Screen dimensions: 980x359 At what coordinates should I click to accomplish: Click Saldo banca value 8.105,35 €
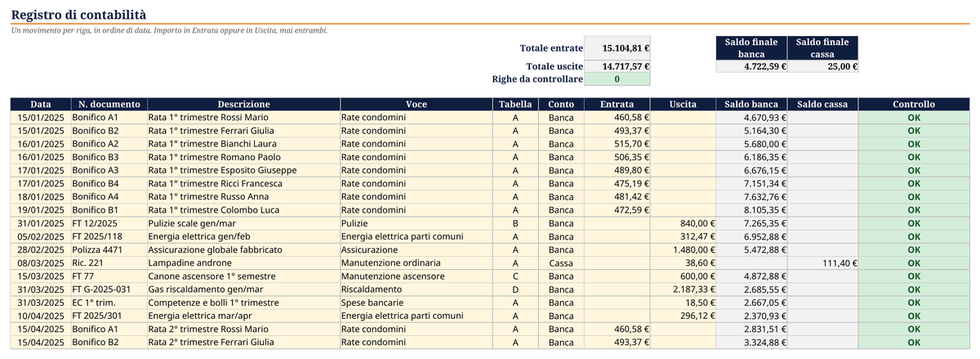751,210
